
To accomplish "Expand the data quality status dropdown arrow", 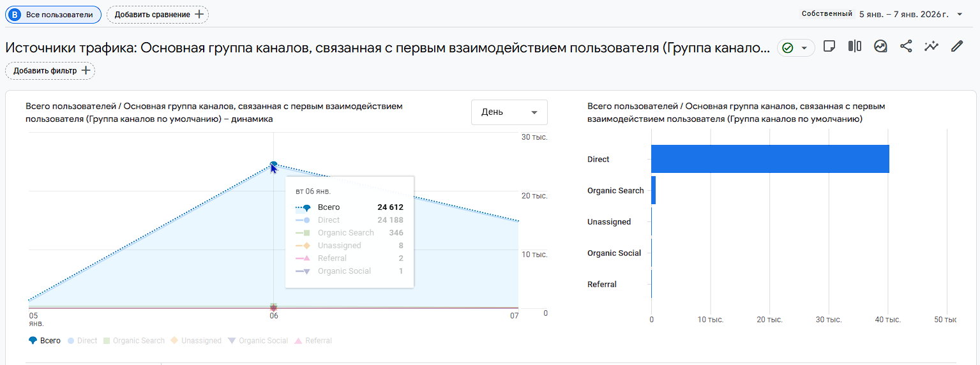I will [x=804, y=48].
